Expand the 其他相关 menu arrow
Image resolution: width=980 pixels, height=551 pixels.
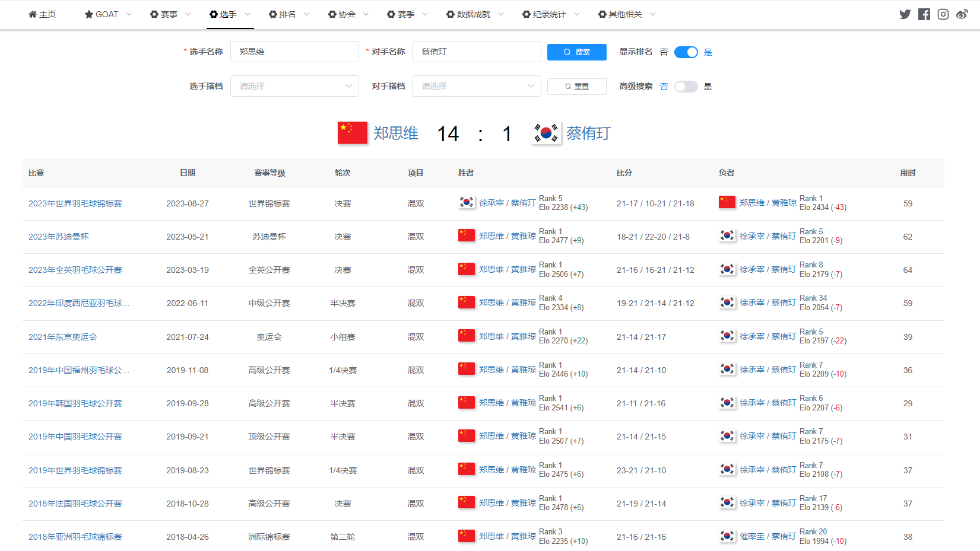click(x=653, y=14)
